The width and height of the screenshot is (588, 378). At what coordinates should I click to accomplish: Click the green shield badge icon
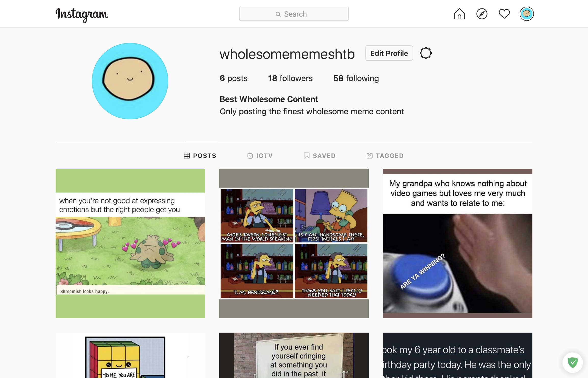pyautogui.click(x=572, y=362)
